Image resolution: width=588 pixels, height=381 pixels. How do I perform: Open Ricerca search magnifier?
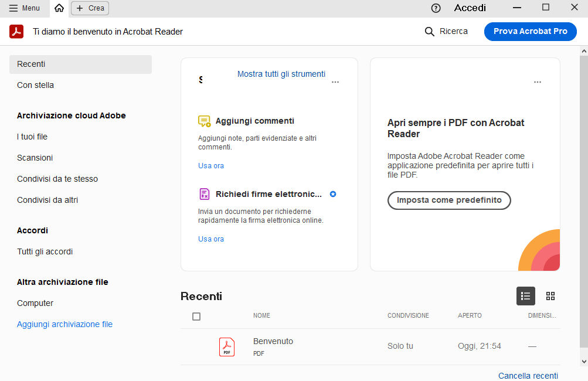point(446,31)
